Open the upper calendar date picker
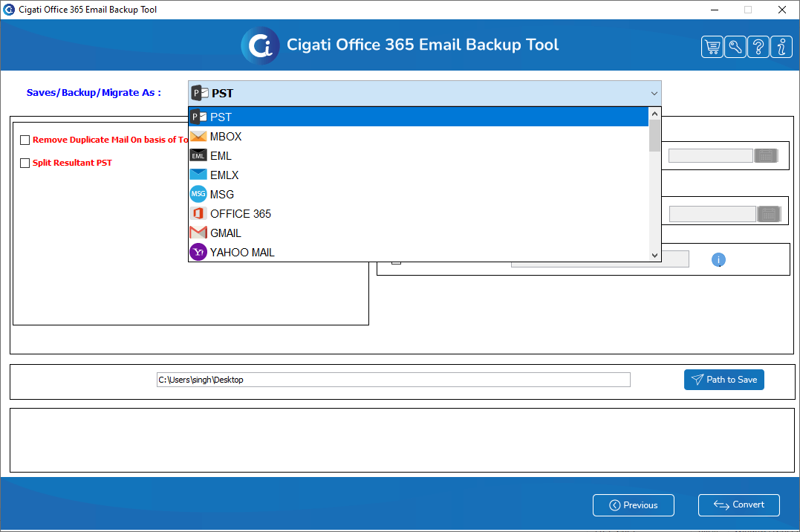 [x=765, y=156]
